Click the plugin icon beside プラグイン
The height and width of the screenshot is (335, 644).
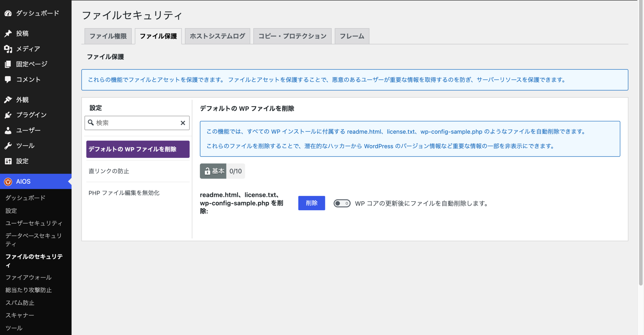[x=8, y=115]
